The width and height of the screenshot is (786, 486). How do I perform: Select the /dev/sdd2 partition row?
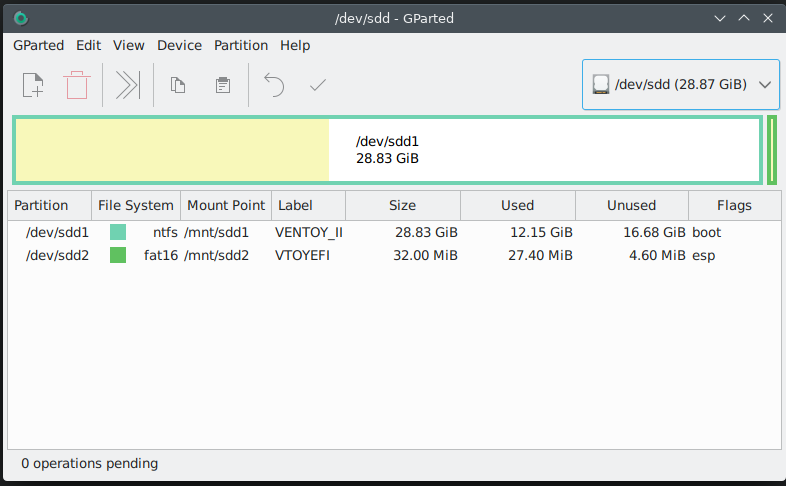tap(57, 255)
